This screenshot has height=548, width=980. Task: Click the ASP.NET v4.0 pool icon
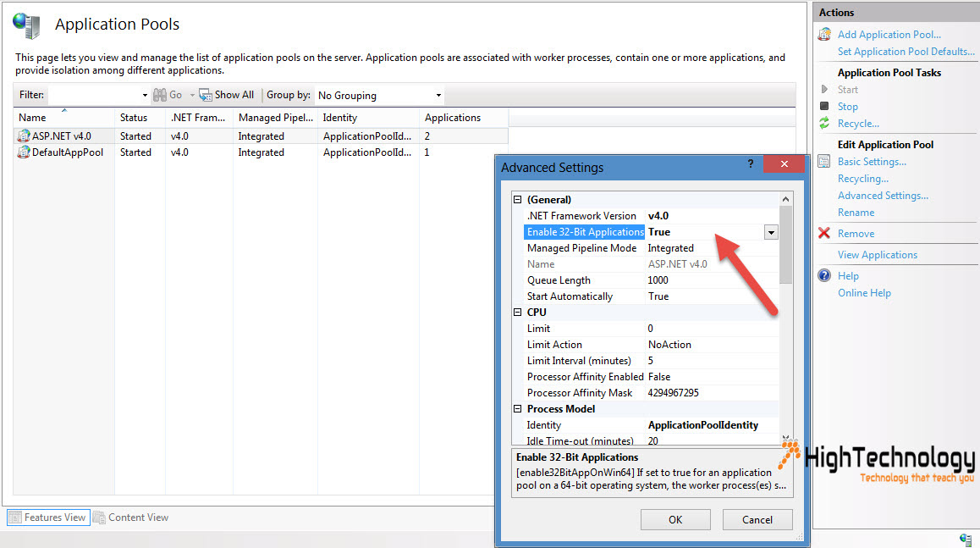pyautogui.click(x=24, y=136)
